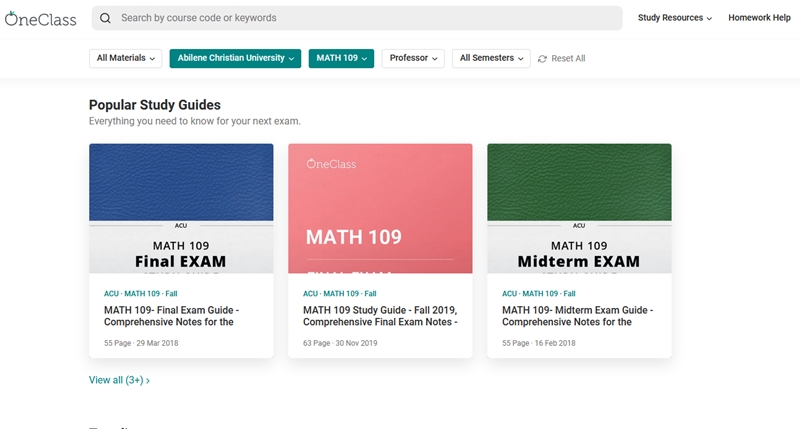Open Homework Help
800x429 pixels.
coord(759,18)
